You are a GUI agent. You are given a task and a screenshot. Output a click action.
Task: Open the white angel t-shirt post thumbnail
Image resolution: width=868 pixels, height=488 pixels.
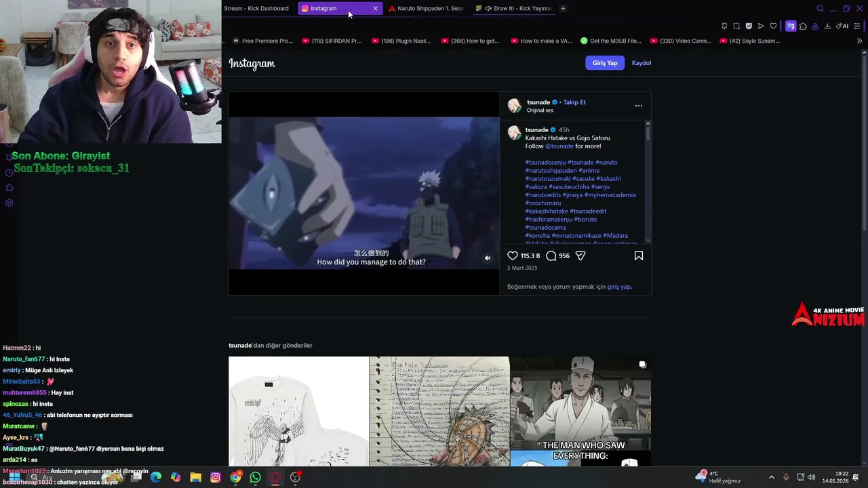coord(298,411)
